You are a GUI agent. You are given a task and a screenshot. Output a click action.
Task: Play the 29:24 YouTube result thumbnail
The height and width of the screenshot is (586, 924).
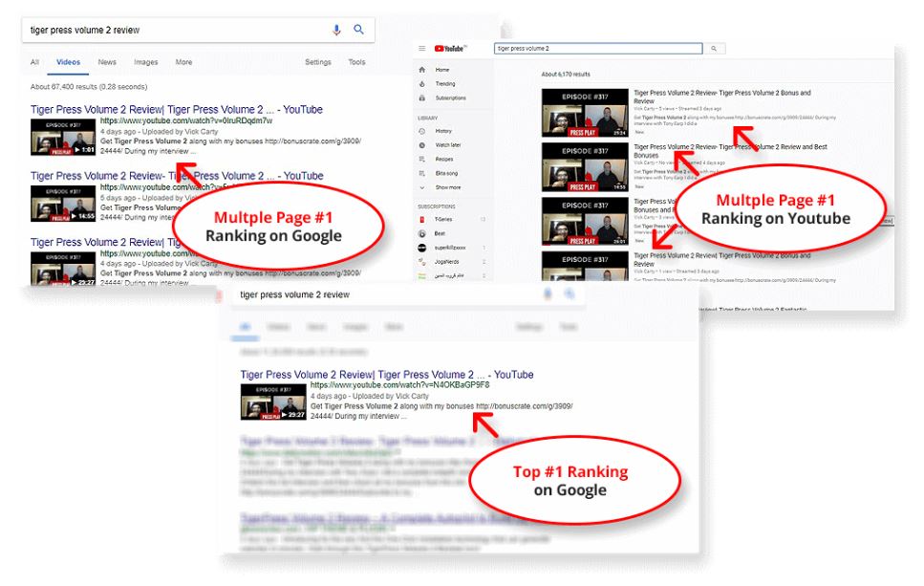[x=585, y=113]
